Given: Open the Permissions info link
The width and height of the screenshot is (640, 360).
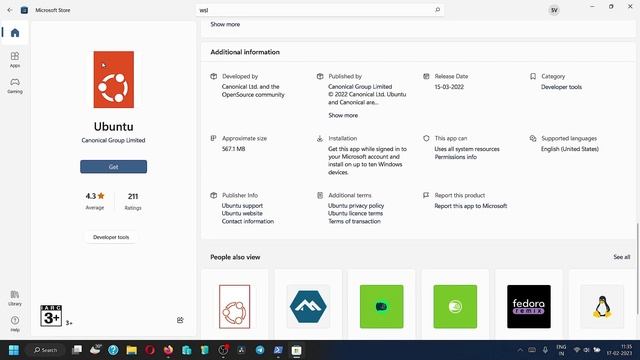Looking at the screenshot, I should click(456, 157).
